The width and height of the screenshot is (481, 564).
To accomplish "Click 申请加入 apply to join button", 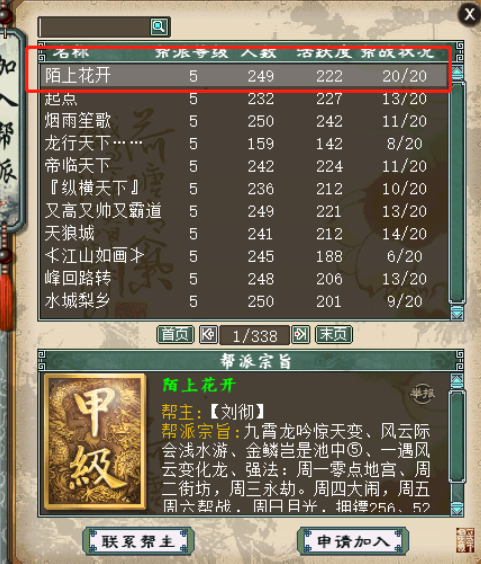I will [x=353, y=541].
